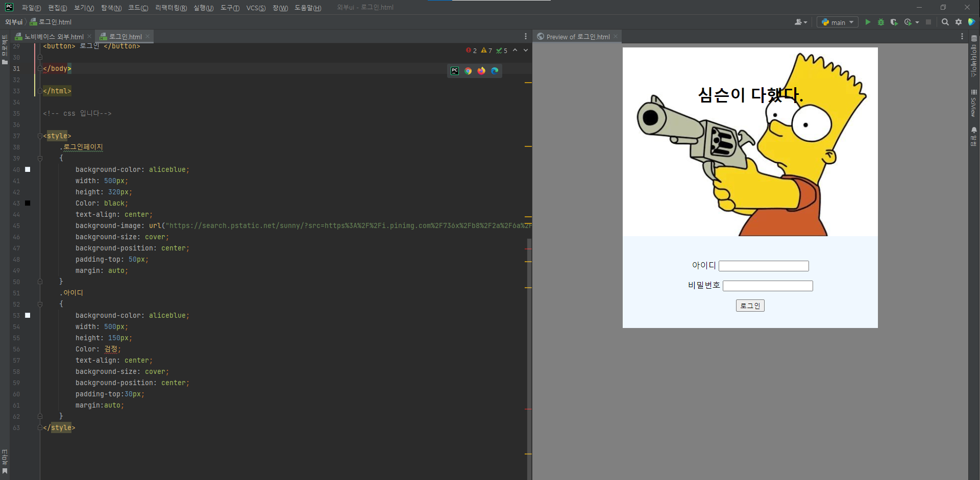Click the 로그인 button in preview

tap(750, 306)
